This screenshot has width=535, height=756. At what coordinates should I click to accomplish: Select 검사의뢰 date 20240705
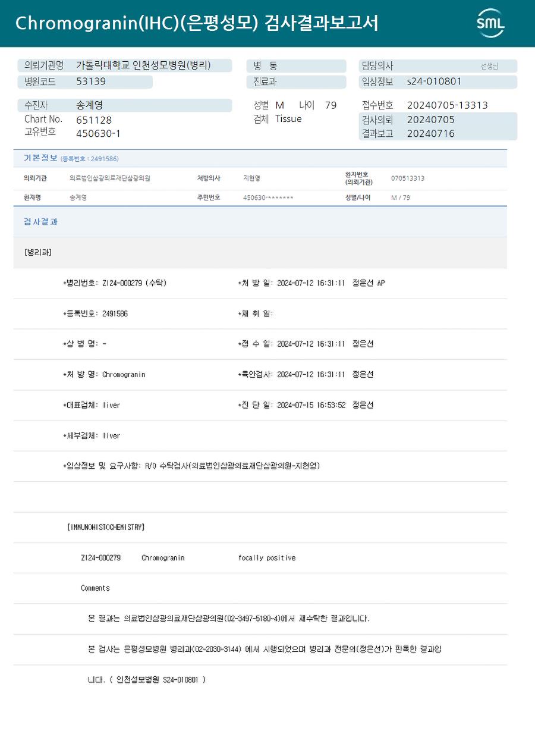click(x=430, y=120)
